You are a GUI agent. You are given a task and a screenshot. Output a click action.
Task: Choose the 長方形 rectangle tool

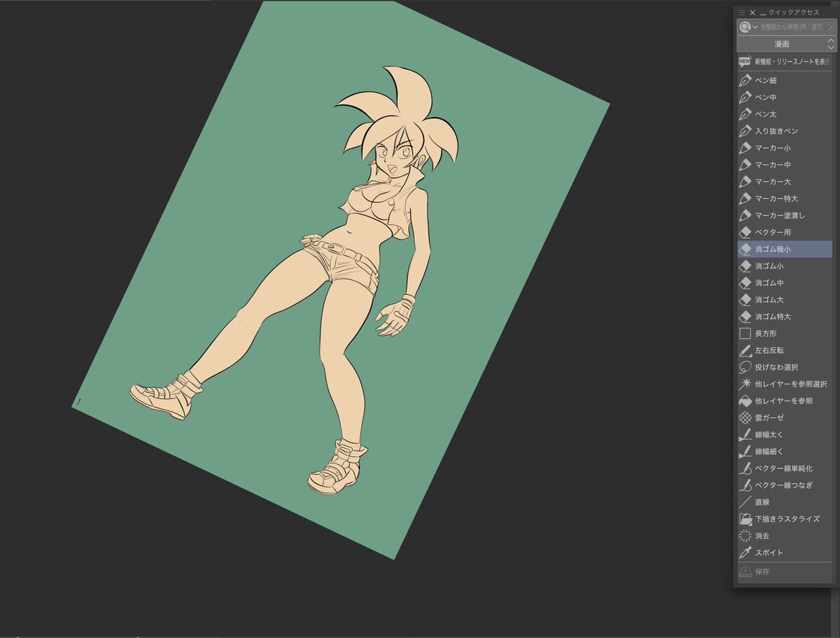point(784,333)
